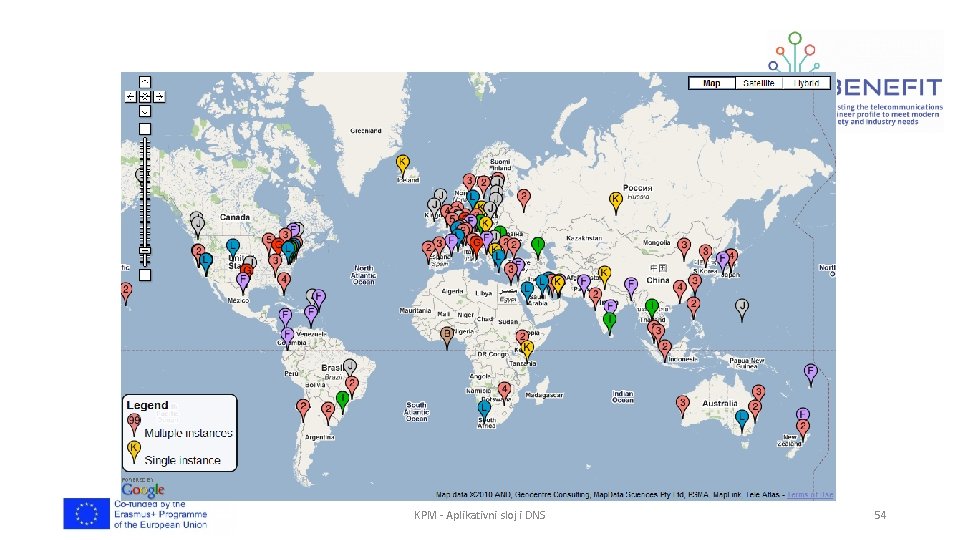Click the 'Canada' map label
The width and height of the screenshot is (960, 540).
click(234, 217)
